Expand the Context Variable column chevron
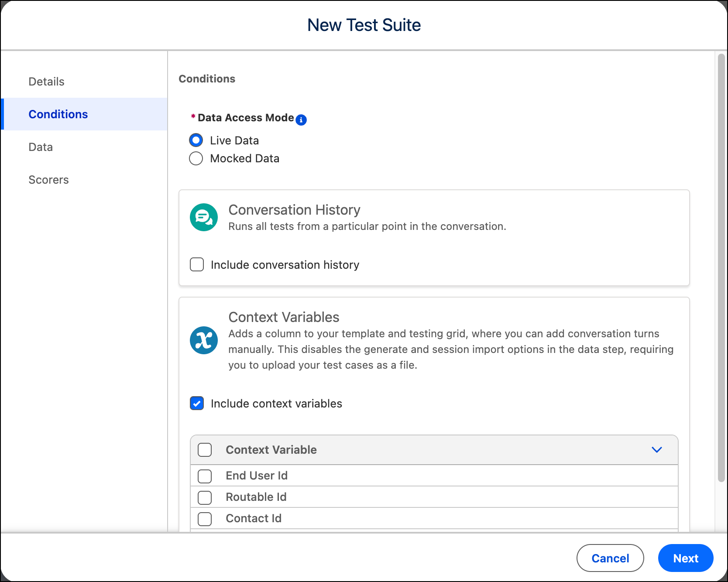 pos(657,450)
